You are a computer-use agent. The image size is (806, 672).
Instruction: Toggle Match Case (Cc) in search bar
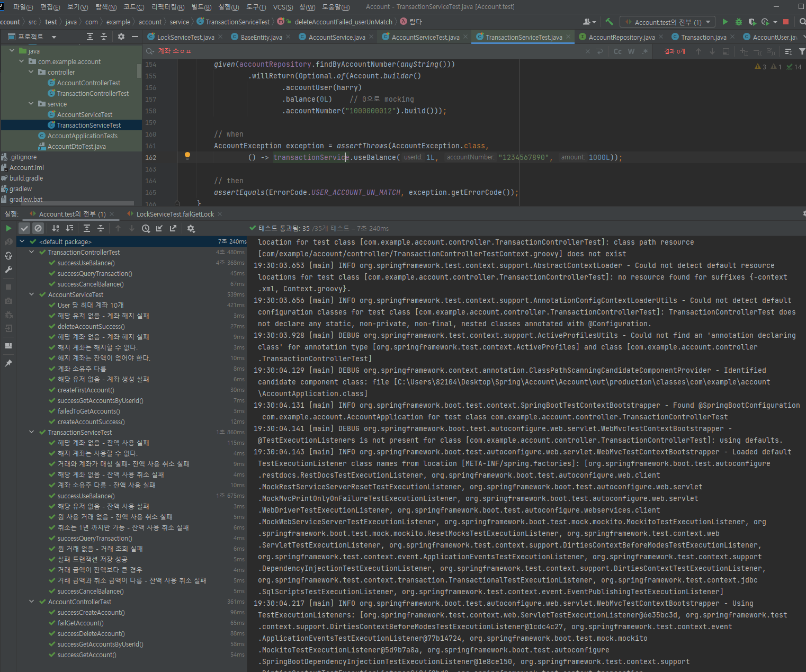click(x=617, y=51)
